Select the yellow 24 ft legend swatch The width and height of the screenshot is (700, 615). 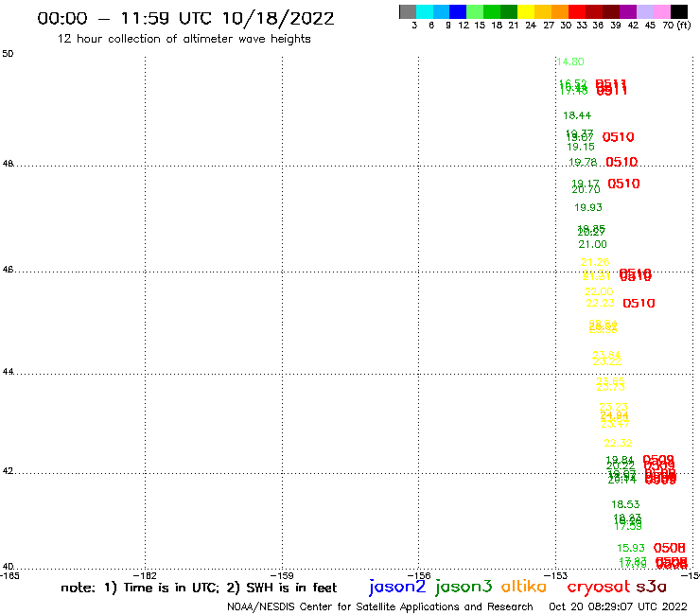click(526, 11)
